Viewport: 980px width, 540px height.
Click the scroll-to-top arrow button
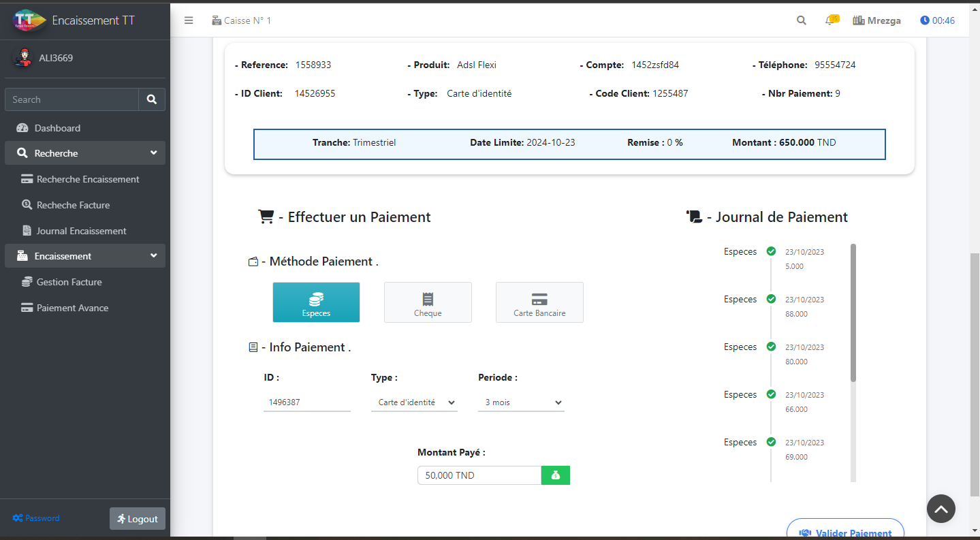(941, 509)
